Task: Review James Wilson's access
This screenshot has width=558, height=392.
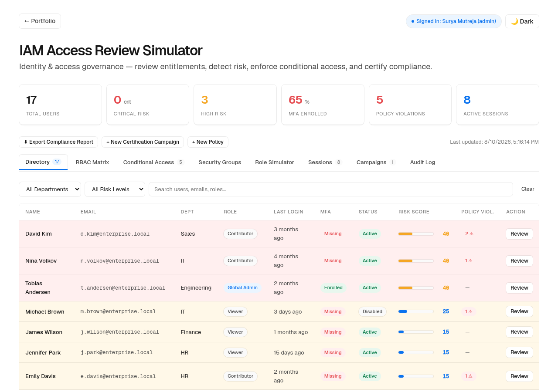Action: coord(519,332)
